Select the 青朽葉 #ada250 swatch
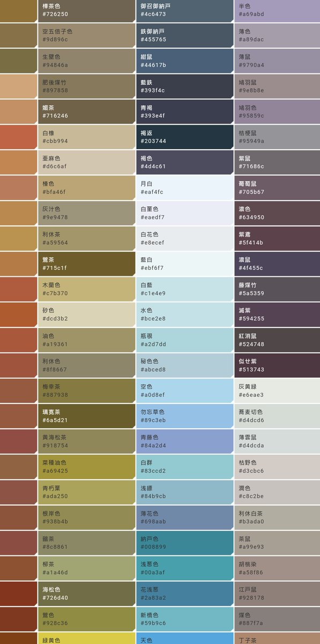Image resolution: width=320 pixels, height=644 pixels. tap(86, 492)
